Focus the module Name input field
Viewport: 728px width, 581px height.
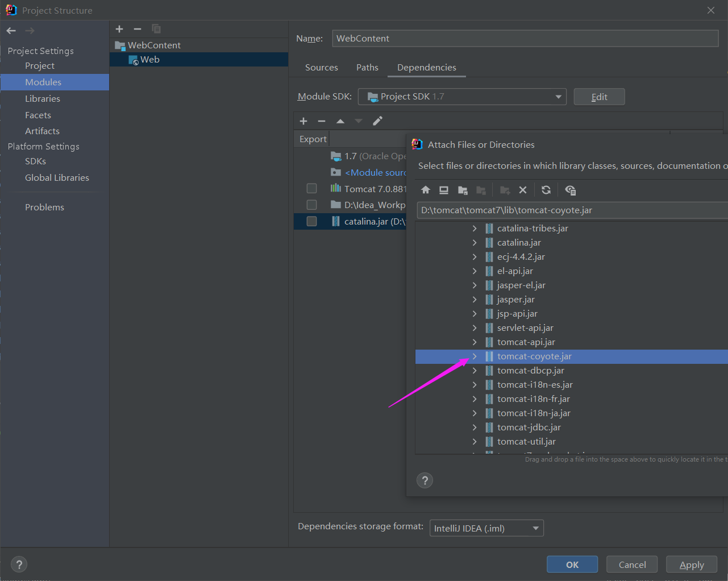525,39
